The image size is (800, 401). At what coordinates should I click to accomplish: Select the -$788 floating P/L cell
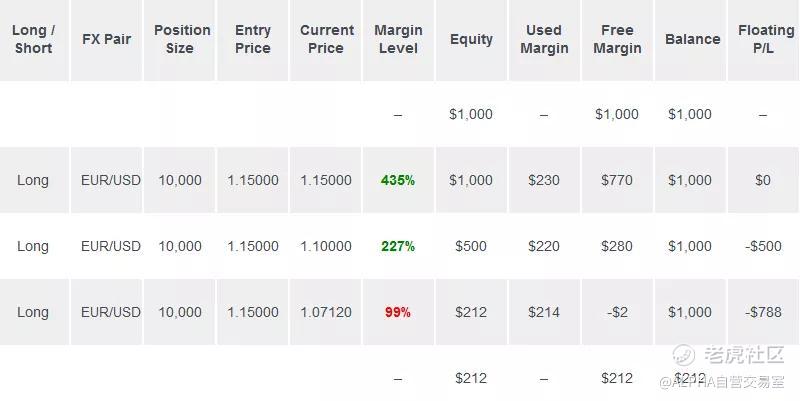764,312
